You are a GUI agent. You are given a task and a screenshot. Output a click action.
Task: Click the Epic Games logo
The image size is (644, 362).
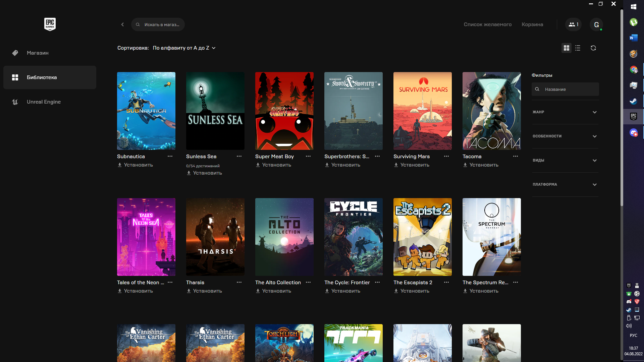click(x=50, y=24)
